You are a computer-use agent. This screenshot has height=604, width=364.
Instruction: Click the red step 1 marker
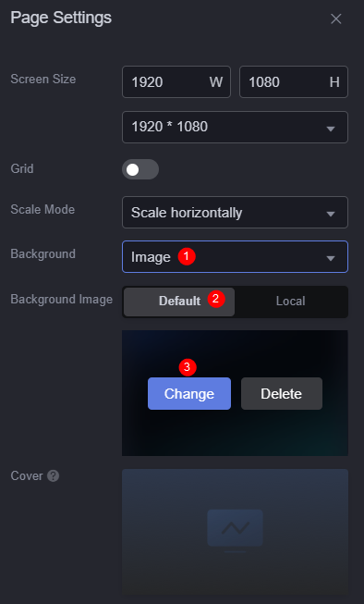pos(187,256)
